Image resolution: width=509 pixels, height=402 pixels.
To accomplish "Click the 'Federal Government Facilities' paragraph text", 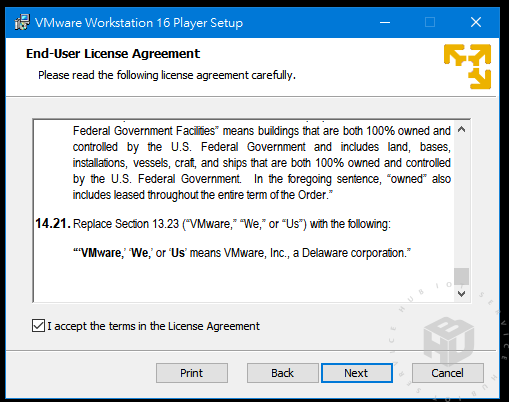I will point(262,163).
